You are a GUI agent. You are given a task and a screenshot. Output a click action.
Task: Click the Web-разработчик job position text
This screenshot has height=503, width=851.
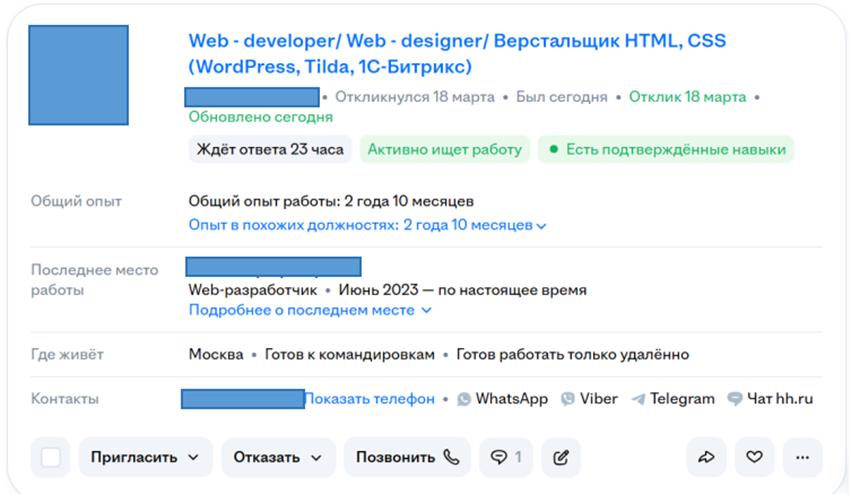click(253, 290)
